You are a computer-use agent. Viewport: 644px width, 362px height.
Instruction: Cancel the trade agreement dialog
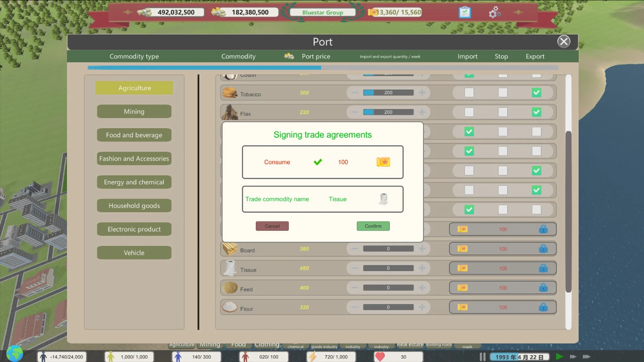click(272, 226)
